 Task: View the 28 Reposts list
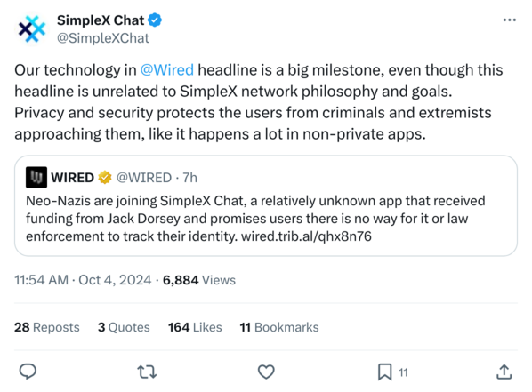coord(47,327)
